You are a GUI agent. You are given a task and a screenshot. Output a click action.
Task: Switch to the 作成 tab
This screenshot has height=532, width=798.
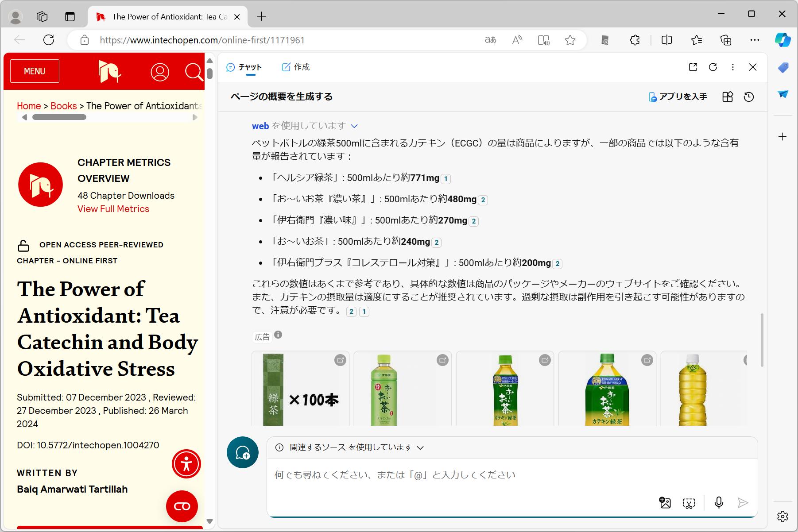point(296,67)
